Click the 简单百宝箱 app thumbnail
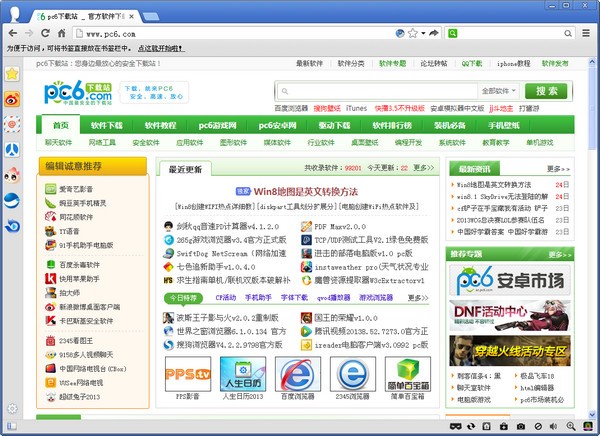Image resolution: width=600 pixels, height=436 pixels. click(408, 374)
